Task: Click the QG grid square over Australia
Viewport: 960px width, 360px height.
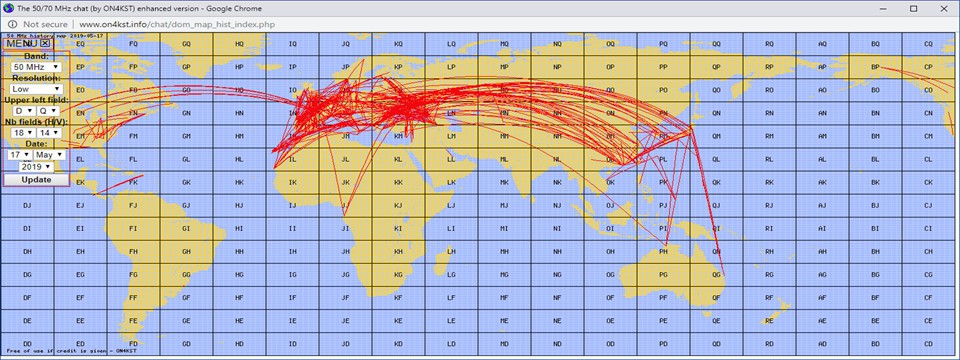Action: click(x=716, y=275)
